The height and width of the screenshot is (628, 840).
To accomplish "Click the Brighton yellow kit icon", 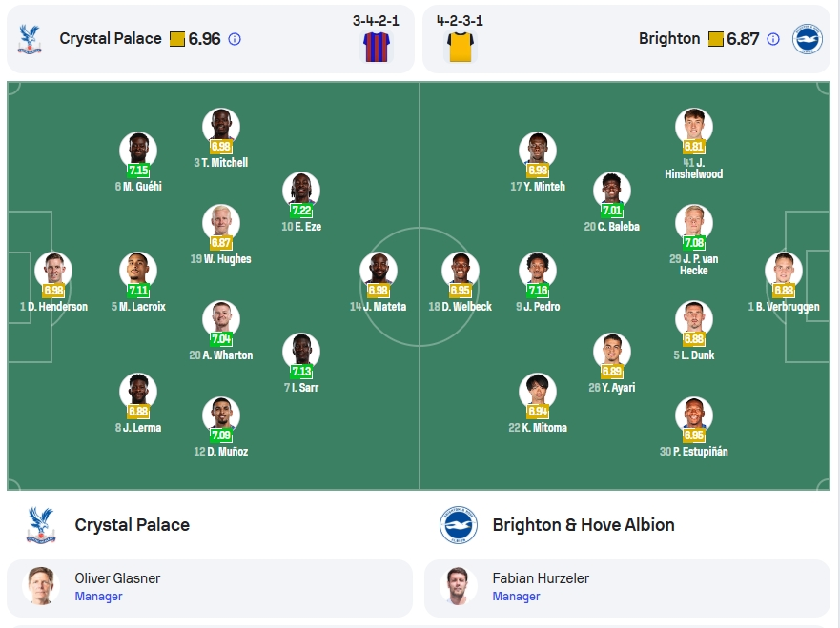I will point(461,47).
